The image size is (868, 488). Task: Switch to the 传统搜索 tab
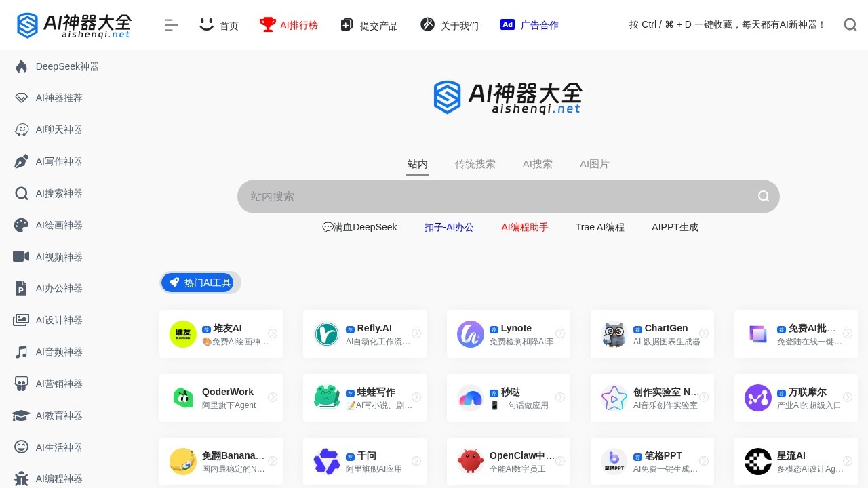tap(475, 164)
